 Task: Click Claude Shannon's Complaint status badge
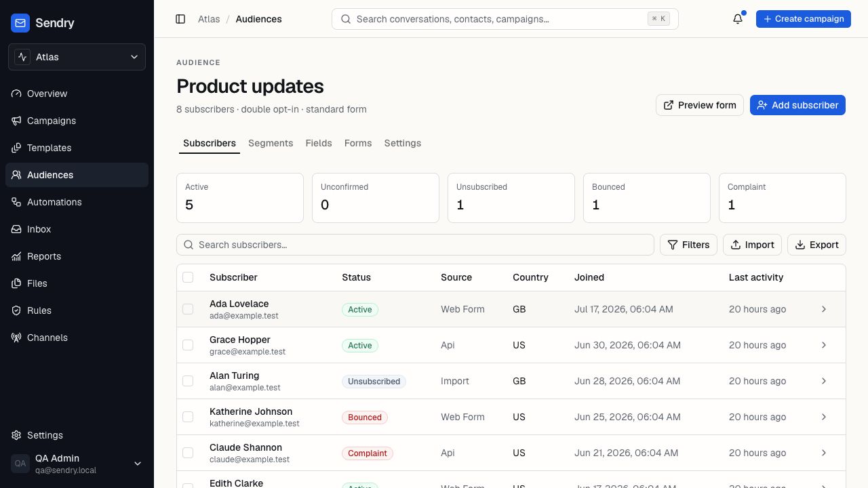(x=368, y=453)
